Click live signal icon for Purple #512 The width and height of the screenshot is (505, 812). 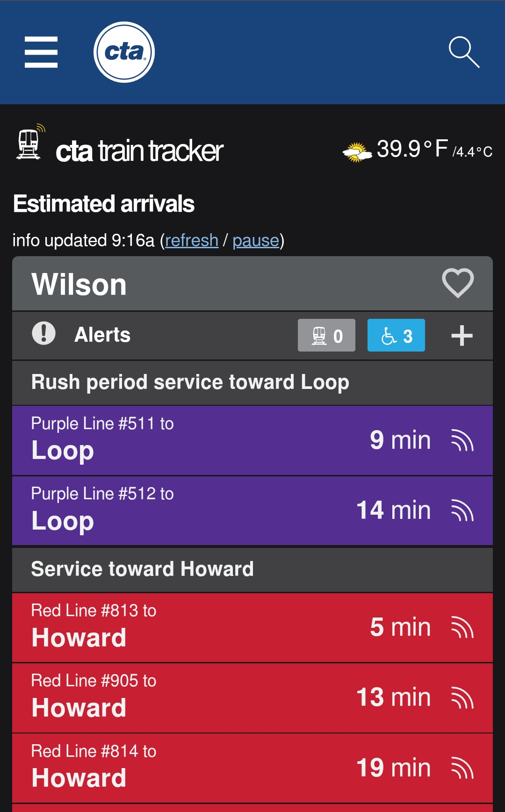point(462,510)
